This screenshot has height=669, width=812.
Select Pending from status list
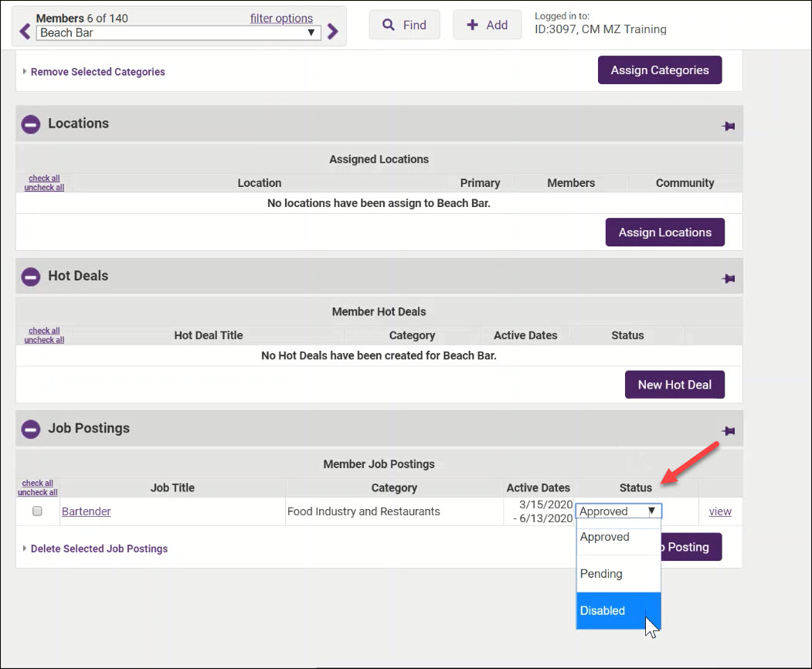618,574
